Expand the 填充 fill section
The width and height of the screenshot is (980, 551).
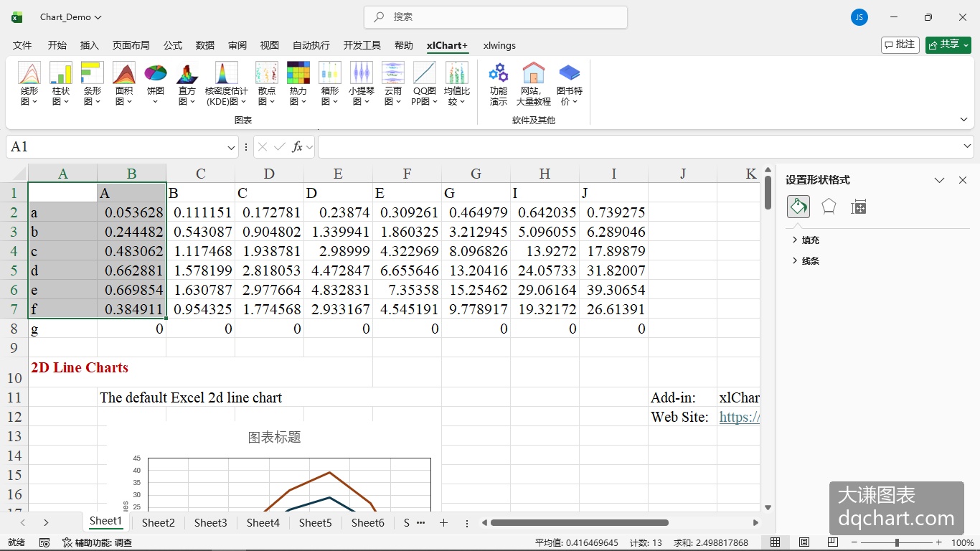tap(806, 240)
